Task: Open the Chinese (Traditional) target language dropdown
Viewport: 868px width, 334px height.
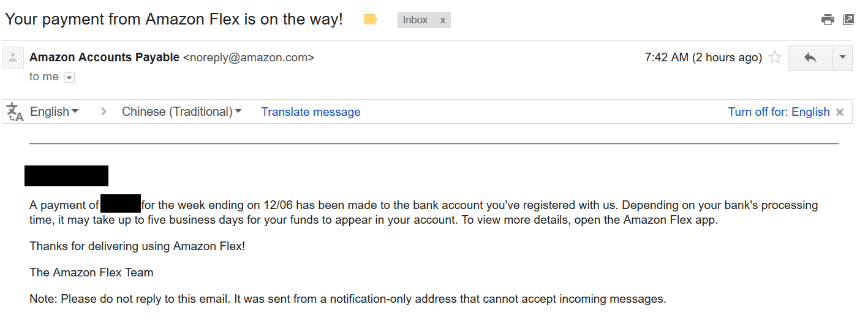Action: pos(182,112)
